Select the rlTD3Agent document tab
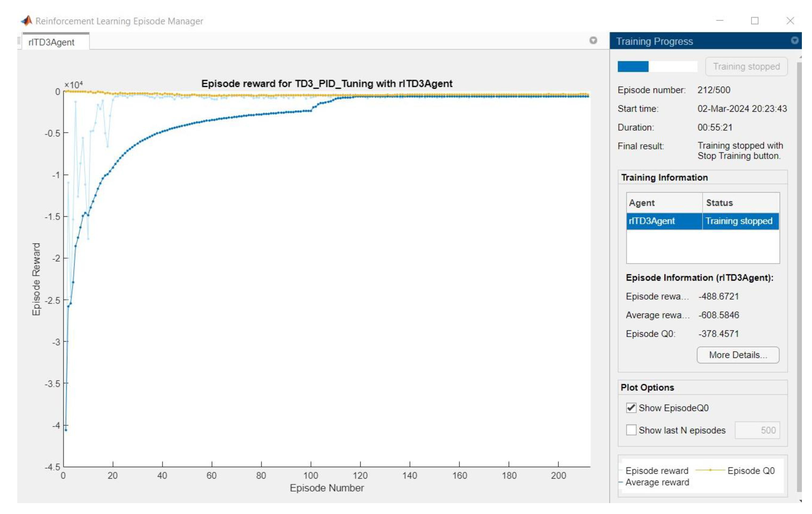 [51, 42]
